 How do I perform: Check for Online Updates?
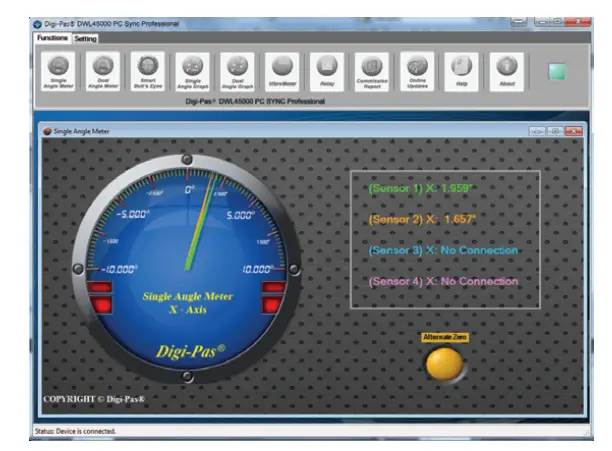click(x=417, y=72)
